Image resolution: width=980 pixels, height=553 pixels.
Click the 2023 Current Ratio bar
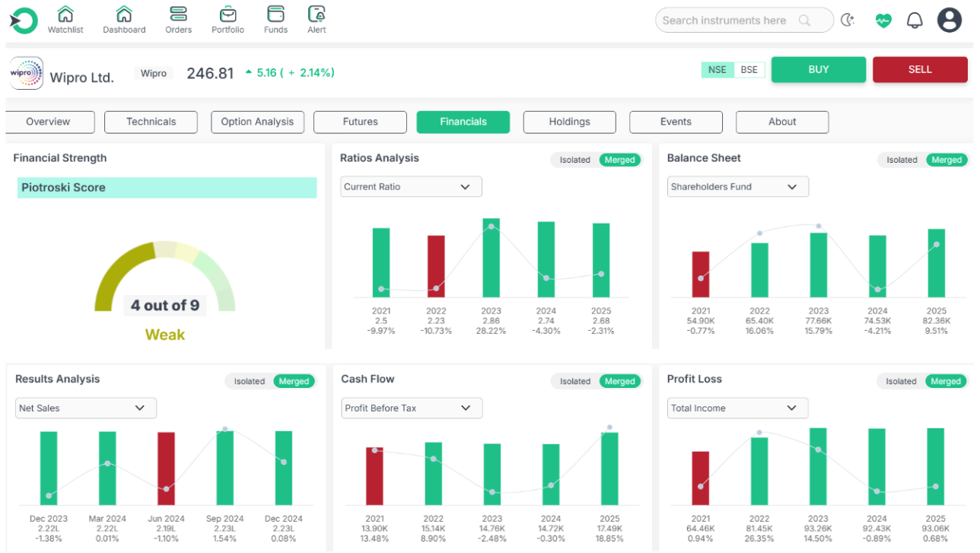(492, 258)
